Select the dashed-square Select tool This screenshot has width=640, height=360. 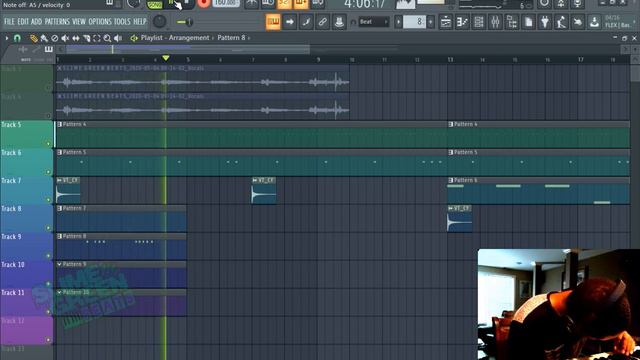coord(97,38)
